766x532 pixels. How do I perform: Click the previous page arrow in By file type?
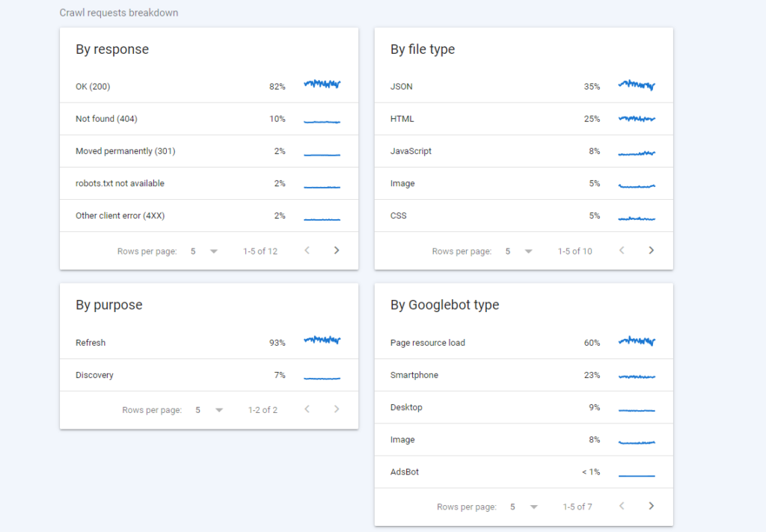coord(622,251)
